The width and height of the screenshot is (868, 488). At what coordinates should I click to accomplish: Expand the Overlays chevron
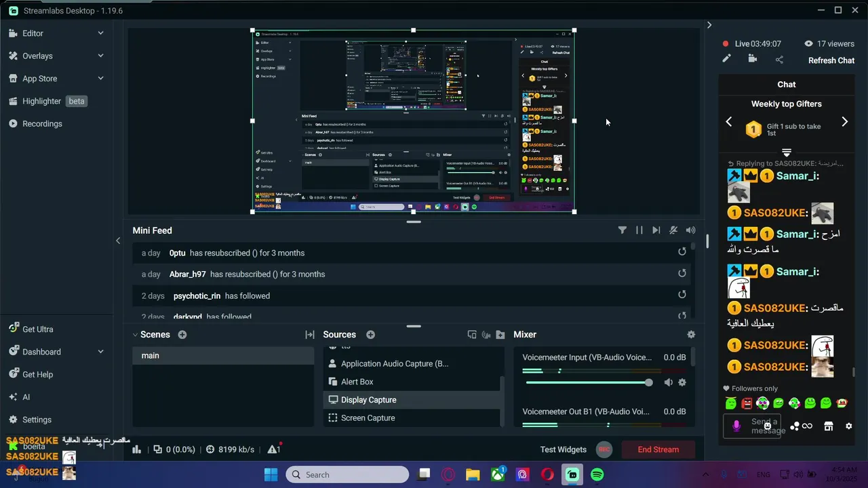click(x=101, y=56)
